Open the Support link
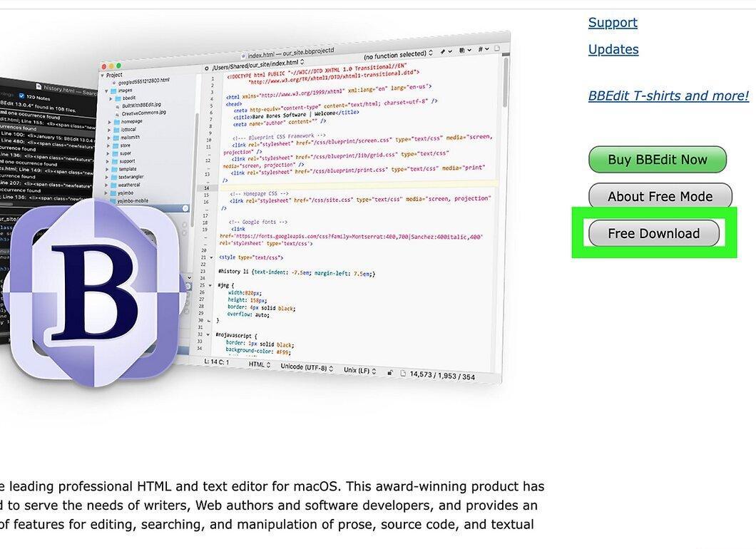This screenshot has width=756, height=549. pyautogui.click(x=613, y=23)
